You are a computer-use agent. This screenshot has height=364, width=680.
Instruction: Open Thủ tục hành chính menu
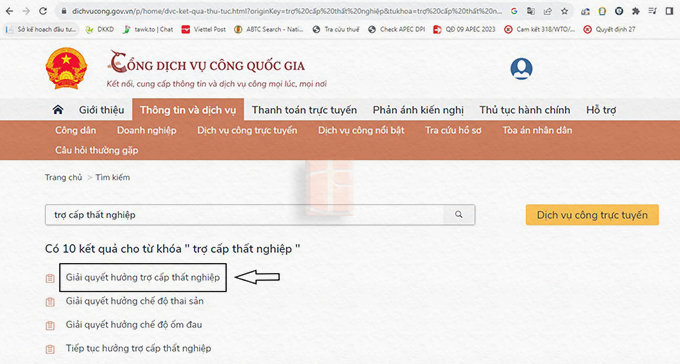click(x=525, y=110)
